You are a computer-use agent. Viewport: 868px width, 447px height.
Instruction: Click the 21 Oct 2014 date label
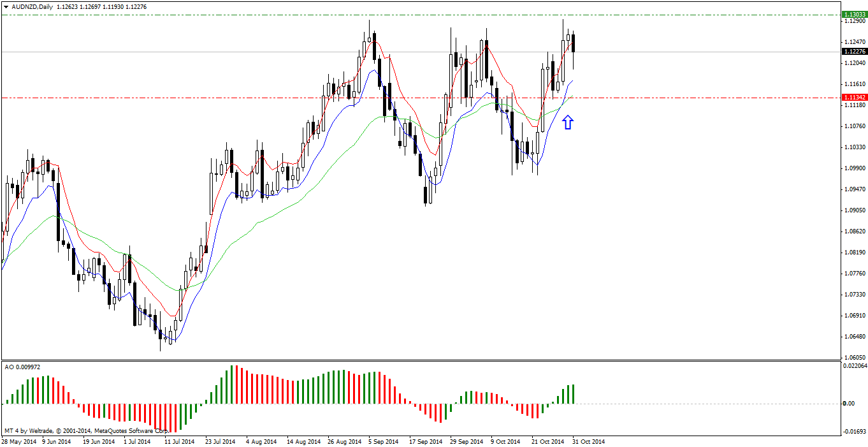[547, 441]
